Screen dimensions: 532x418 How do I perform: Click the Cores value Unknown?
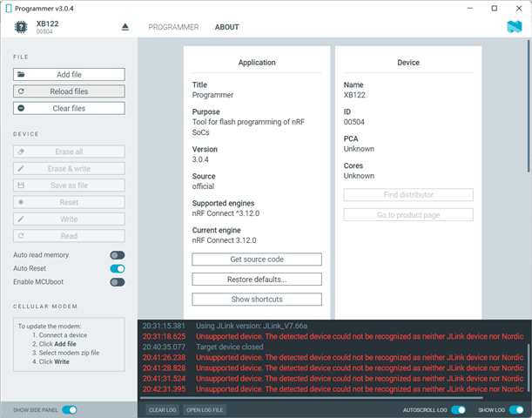coord(359,176)
